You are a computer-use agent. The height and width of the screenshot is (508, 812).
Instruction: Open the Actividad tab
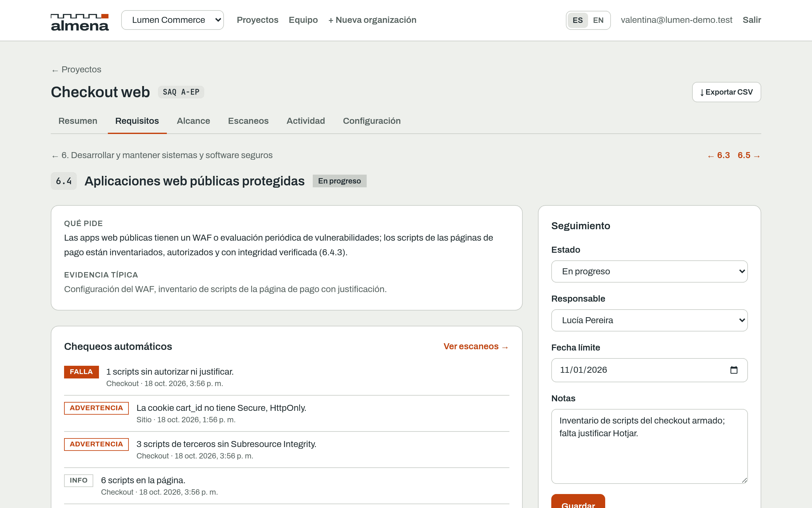pos(306,121)
